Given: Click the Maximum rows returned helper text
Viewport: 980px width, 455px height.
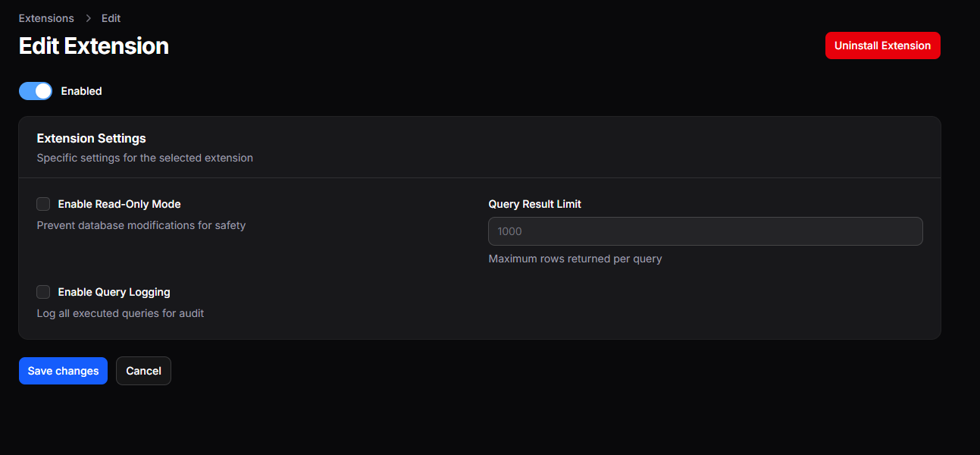Looking at the screenshot, I should 575,259.
